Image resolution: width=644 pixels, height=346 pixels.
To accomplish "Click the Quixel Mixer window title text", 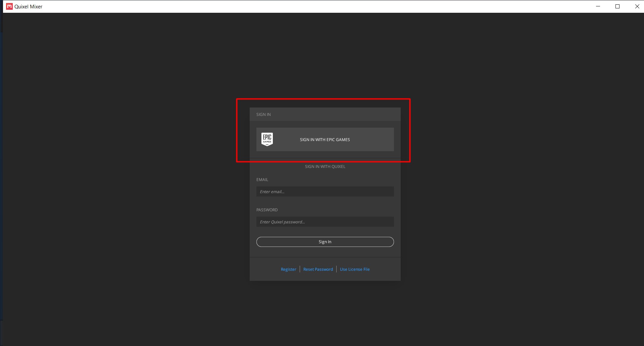I will (x=29, y=7).
